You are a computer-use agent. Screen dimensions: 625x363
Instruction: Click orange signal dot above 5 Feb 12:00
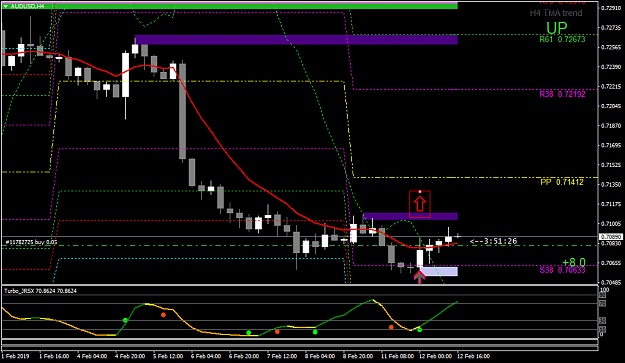(x=163, y=315)
